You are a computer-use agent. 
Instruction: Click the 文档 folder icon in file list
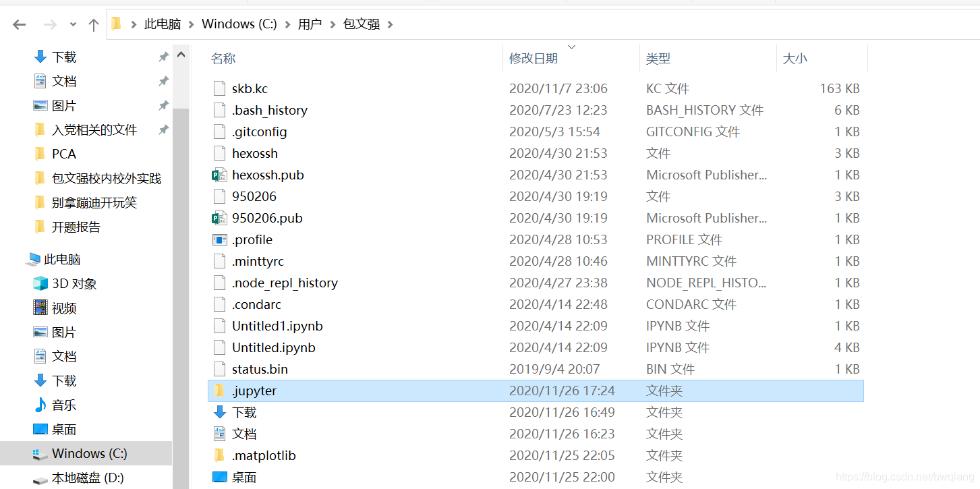pos(219,434)
